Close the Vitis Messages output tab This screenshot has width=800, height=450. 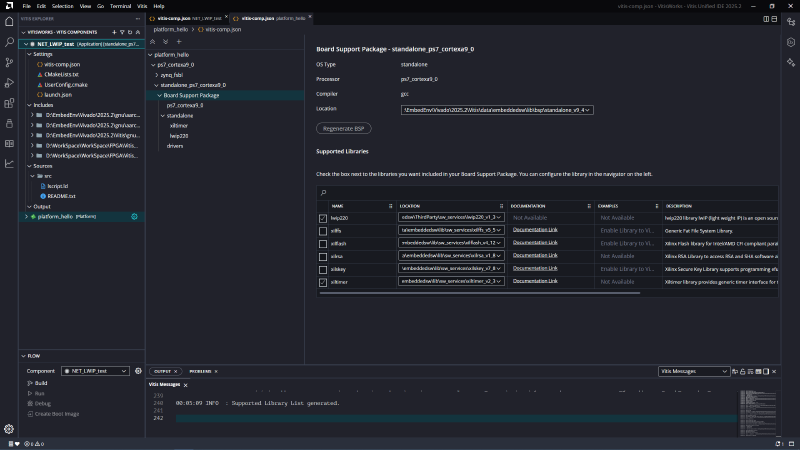pyautogui.click(x=186, y=385)
